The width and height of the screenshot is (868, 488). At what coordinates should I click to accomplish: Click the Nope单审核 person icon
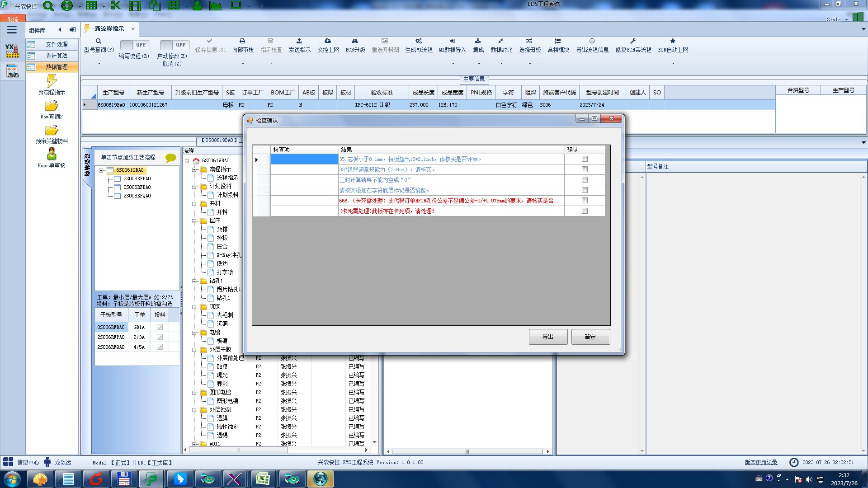(52, 154)
